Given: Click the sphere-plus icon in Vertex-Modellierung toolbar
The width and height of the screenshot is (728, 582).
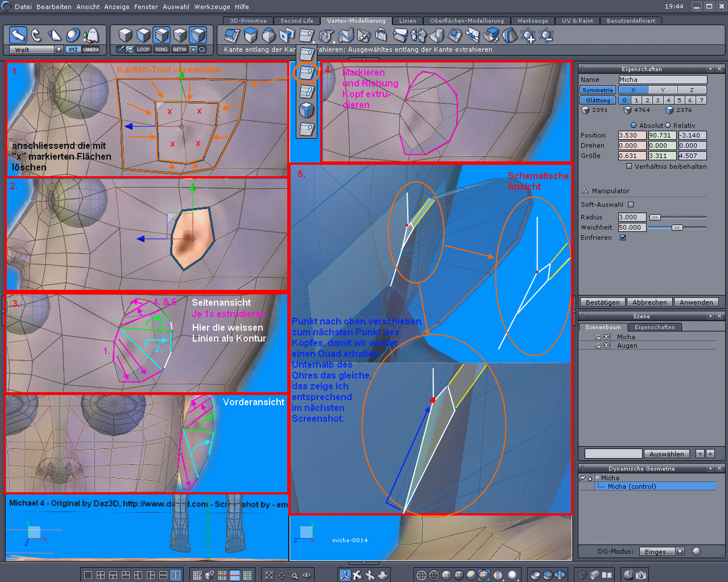Looking at the screenshot, I should 528,36.
